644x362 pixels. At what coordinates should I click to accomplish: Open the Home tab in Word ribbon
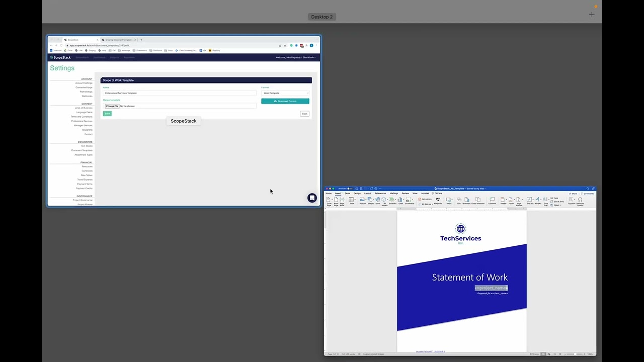point(329,193)
